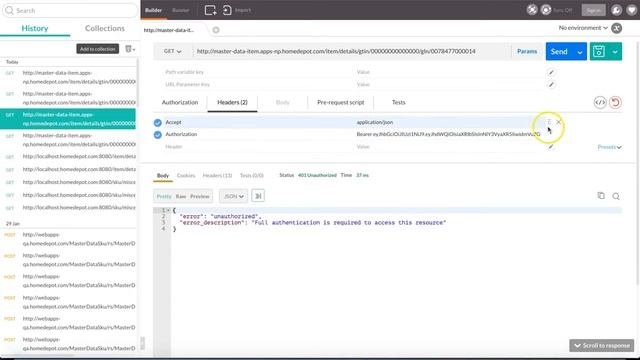This screenshot has width=640, height=360.
Task: Edit path variables bulk pencil icon
Action: (551, 72)
